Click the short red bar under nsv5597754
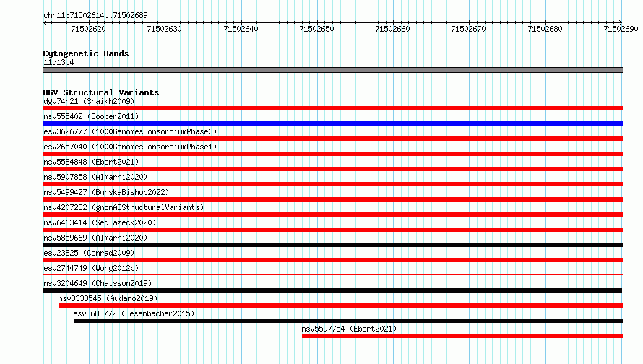The width and height of the screenshot is (643, 364). pyautogui.click(x=462, y=336)
